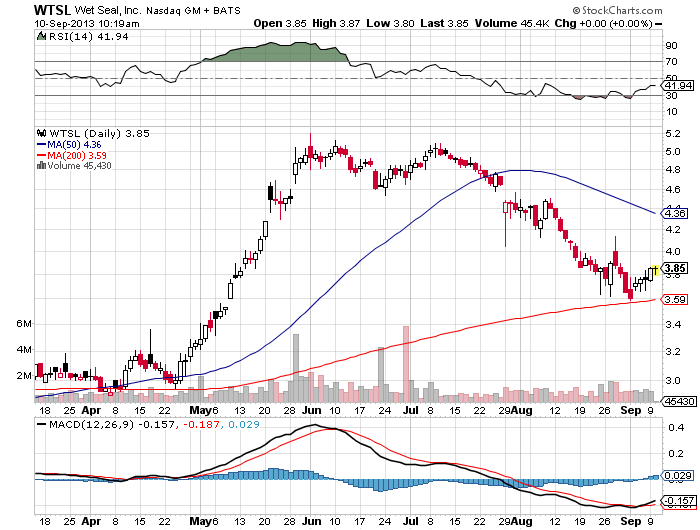Click the Aug label on price chart axis

pos(521,410)
